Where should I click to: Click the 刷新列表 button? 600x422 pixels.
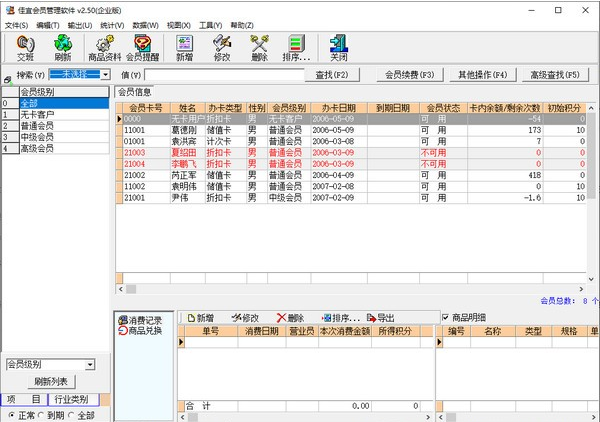50,381
